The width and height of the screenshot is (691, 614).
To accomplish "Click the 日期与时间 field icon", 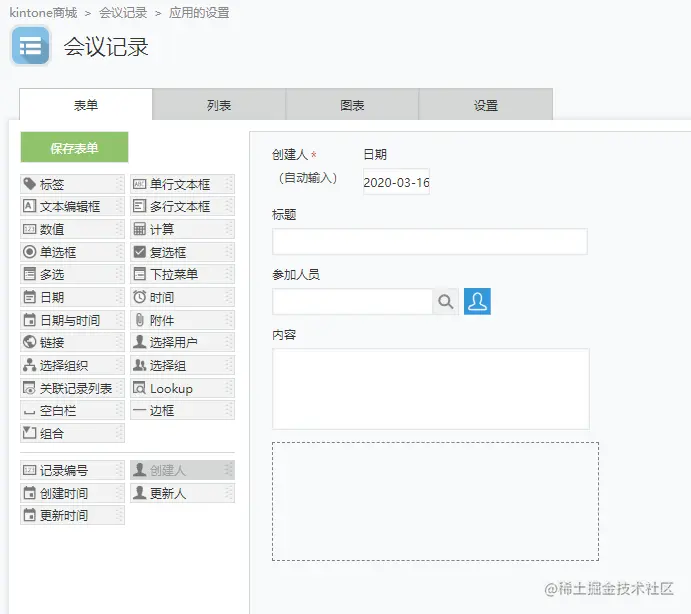I will pos(30,320).
